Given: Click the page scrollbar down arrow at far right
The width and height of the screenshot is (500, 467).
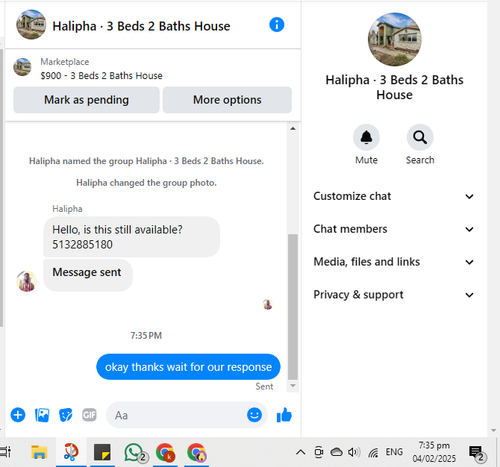Looking at the screenshot, I should click(x=493, y=431).
